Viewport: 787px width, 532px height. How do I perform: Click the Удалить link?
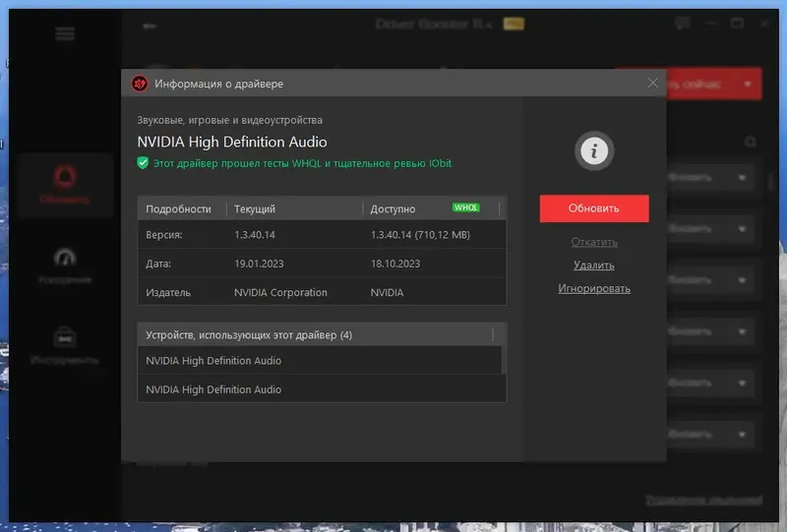coord(594,265)
